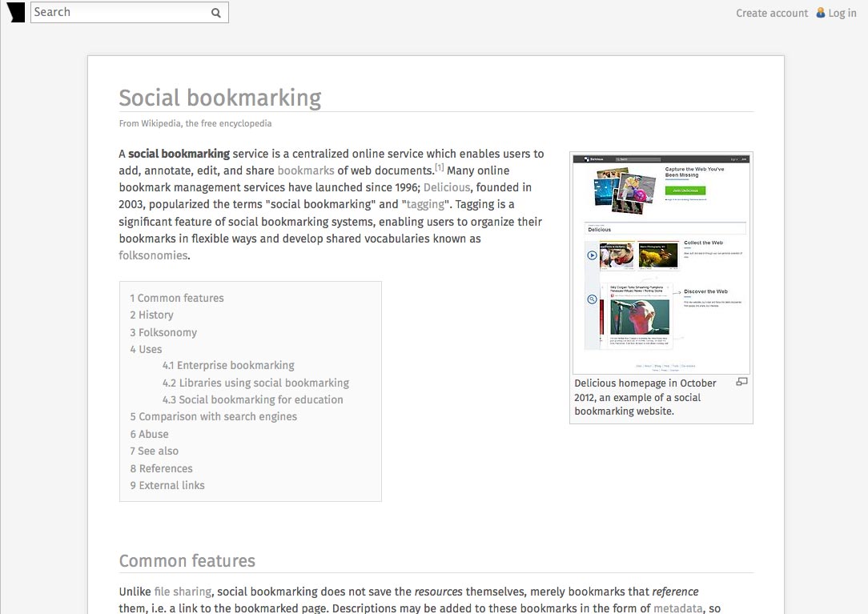Open the Log in link
This screenshot has width=868, height=614.
(842, 14)
